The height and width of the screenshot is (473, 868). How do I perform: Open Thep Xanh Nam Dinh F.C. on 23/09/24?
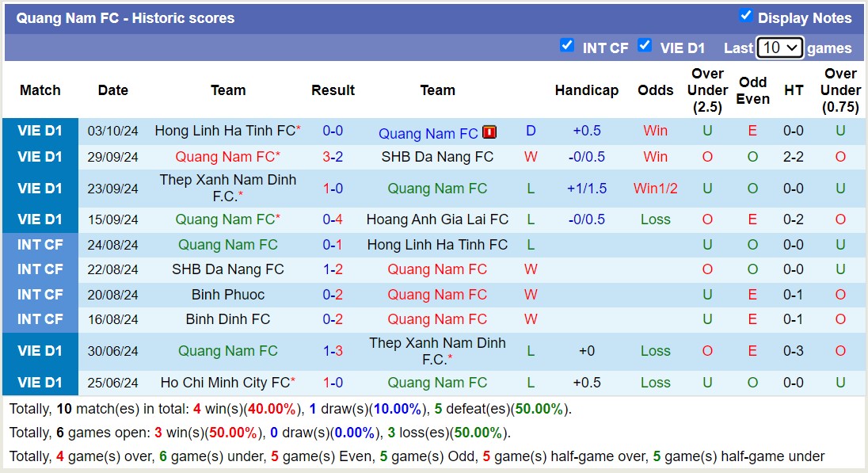click(227, 188)
